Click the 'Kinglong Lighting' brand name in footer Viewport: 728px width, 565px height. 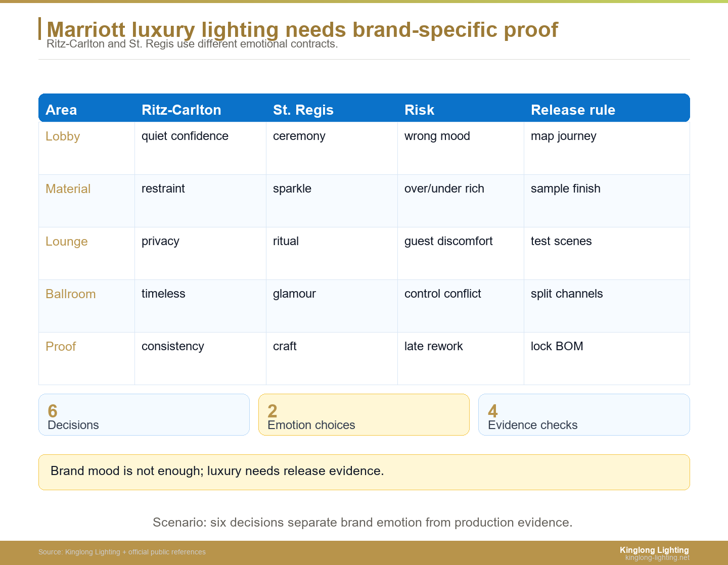(654, 550)
